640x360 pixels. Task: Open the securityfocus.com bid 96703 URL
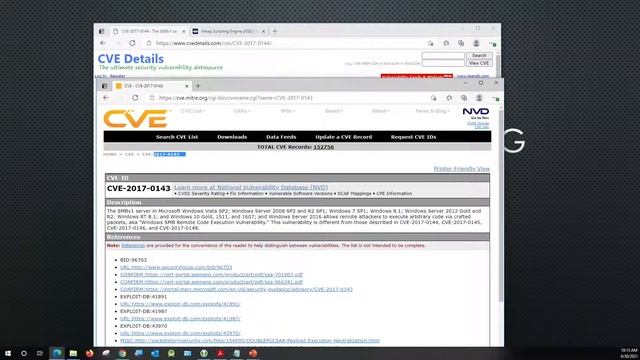(x=176, y=267)
